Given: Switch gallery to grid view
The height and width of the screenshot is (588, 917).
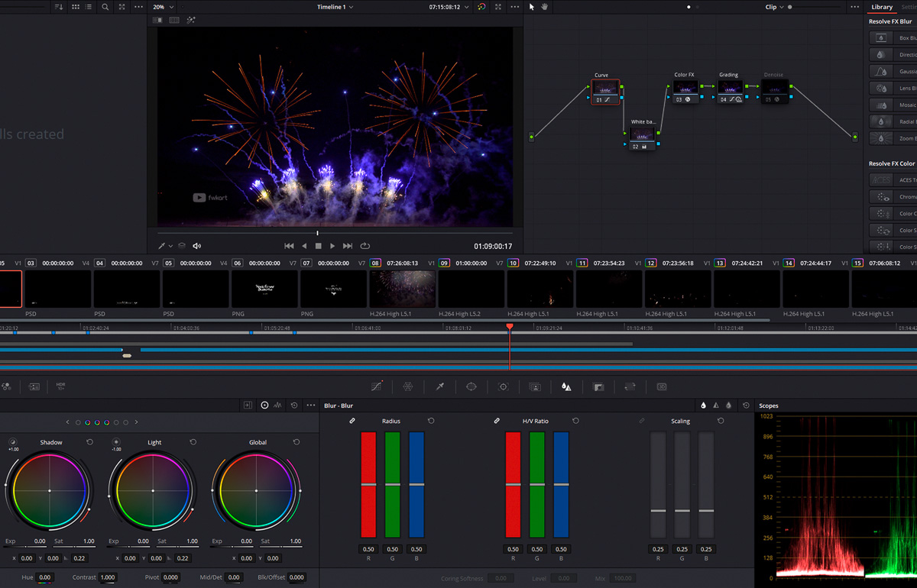Looking at the screenshot, I should pos(76,7).
